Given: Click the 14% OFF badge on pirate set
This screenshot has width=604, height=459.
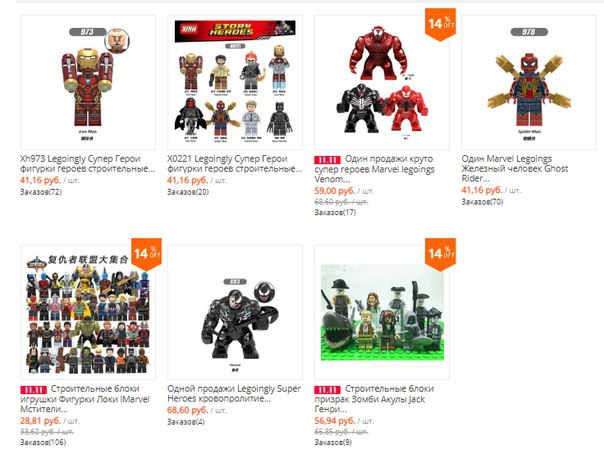Looking at the screenshot, I should (441, 254).
